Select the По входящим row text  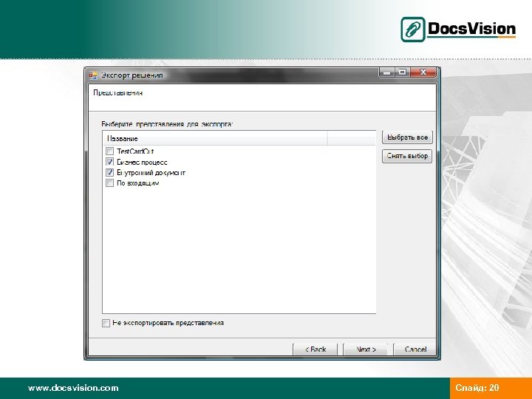point(137,183)
